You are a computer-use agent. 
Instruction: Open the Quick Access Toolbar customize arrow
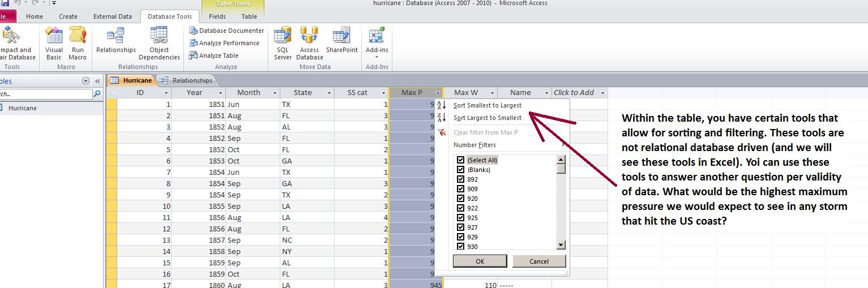(54, 3)
